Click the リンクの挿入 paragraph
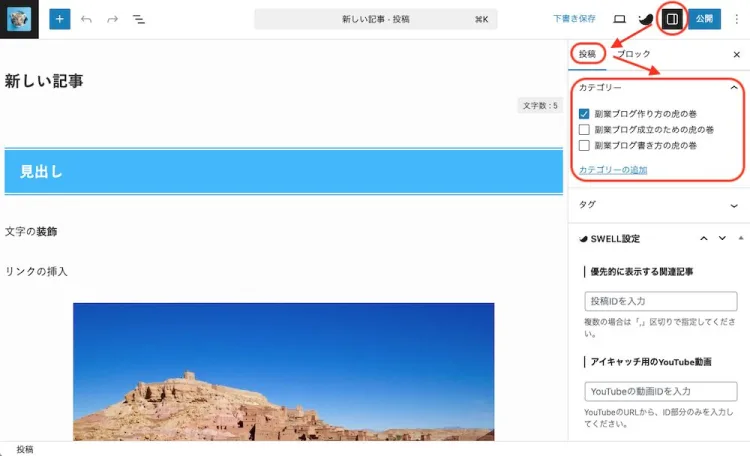The width and height of the screenshot is (750, 456). click(x=36, y=271)
